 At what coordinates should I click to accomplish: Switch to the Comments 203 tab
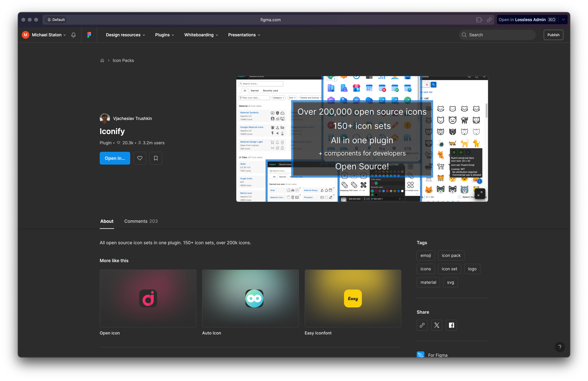(x=141, y=221)
